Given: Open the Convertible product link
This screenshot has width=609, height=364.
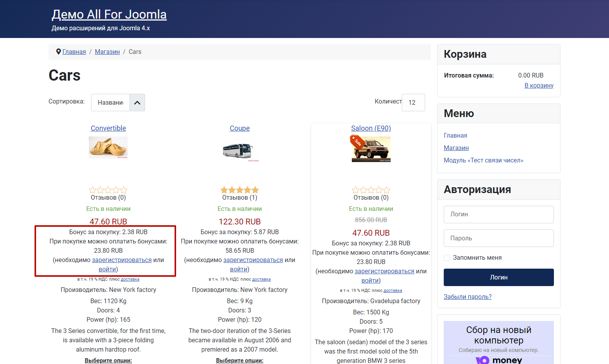Looking at the screenshot, I should pyautogui.click(x=108, y=128).
